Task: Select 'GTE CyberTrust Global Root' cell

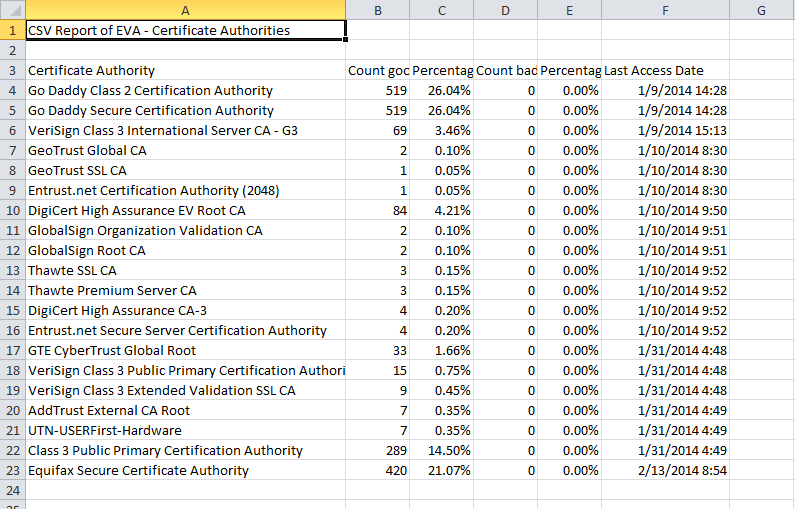Action: point(186,350)
